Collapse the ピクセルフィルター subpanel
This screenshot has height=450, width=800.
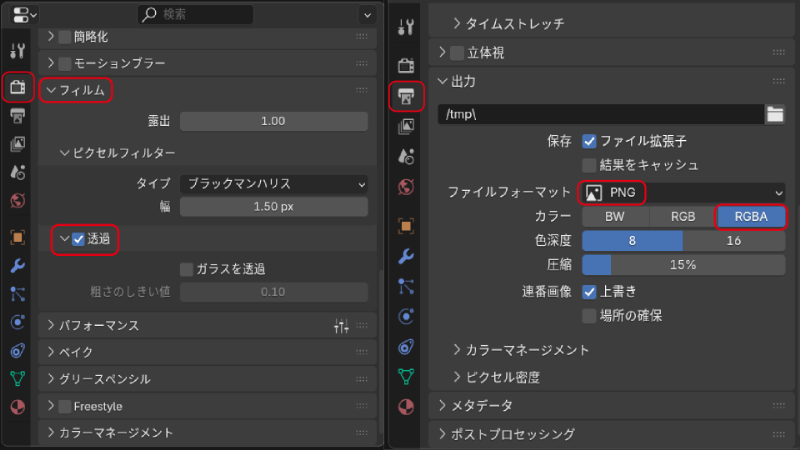pos(64,153)
